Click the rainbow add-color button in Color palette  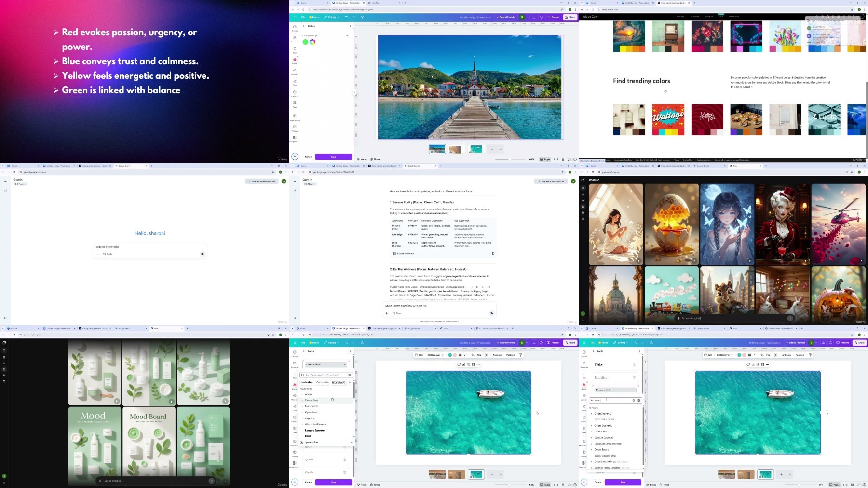[312, 42]
